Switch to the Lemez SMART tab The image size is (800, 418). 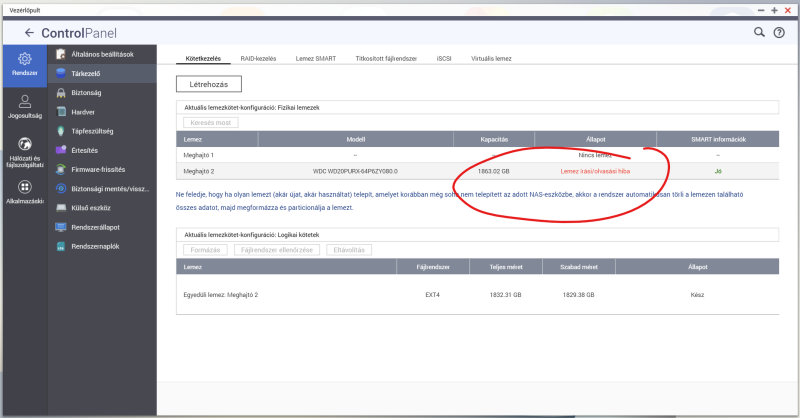(x=316, y=59)
